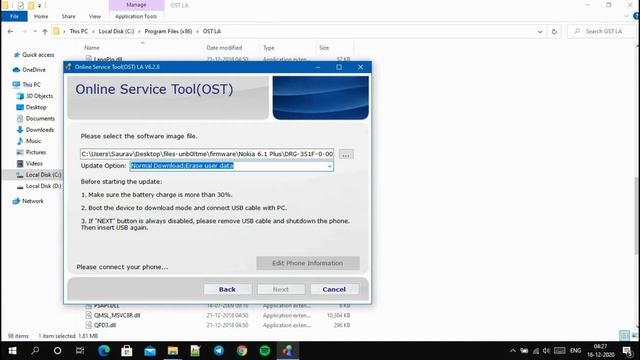640x360 pixels.
Task: Sort files by Name column header
Action: 92,48
